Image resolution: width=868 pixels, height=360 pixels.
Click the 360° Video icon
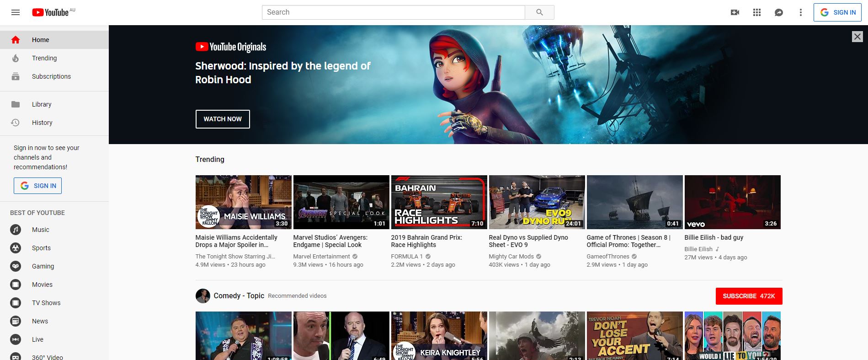click(16, 357)
